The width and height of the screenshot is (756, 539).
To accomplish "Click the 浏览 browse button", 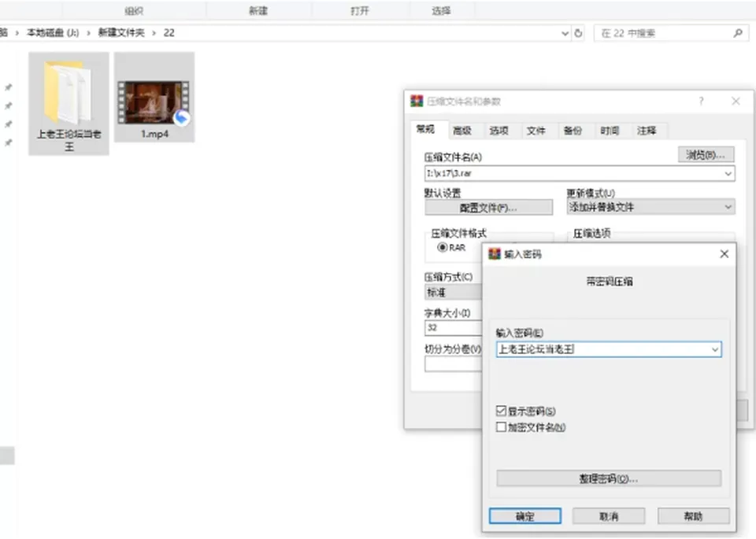I will [x=706, y=155].
